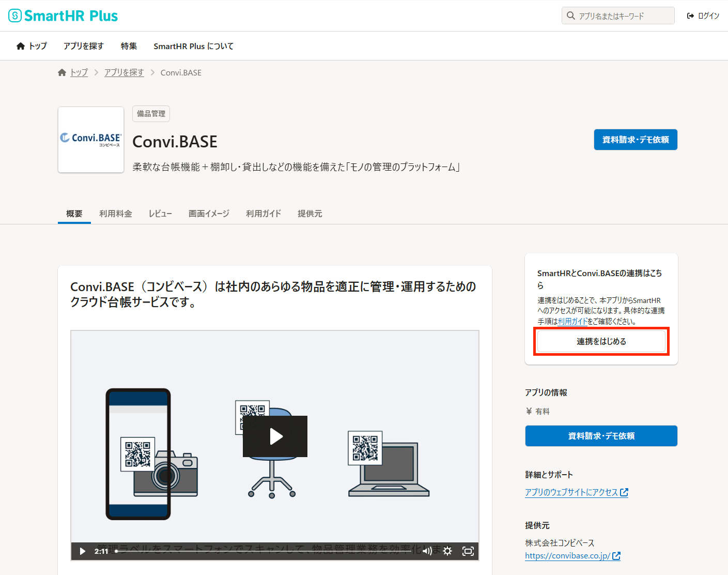Screen dimensions: 728x575
Task: Click the ログイン link
Action: click(703, 16)
